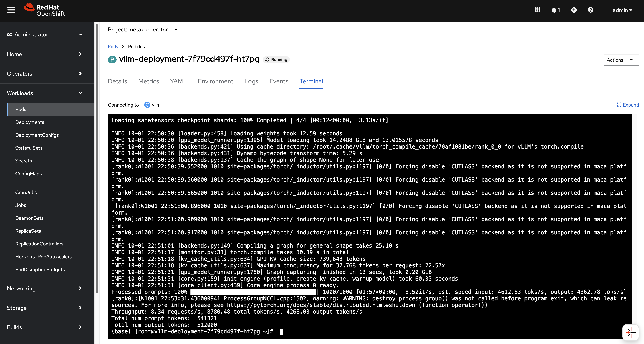Open the admin user dropdown
Viewport: 644px width, 344px height.
(x=622, y=10)
